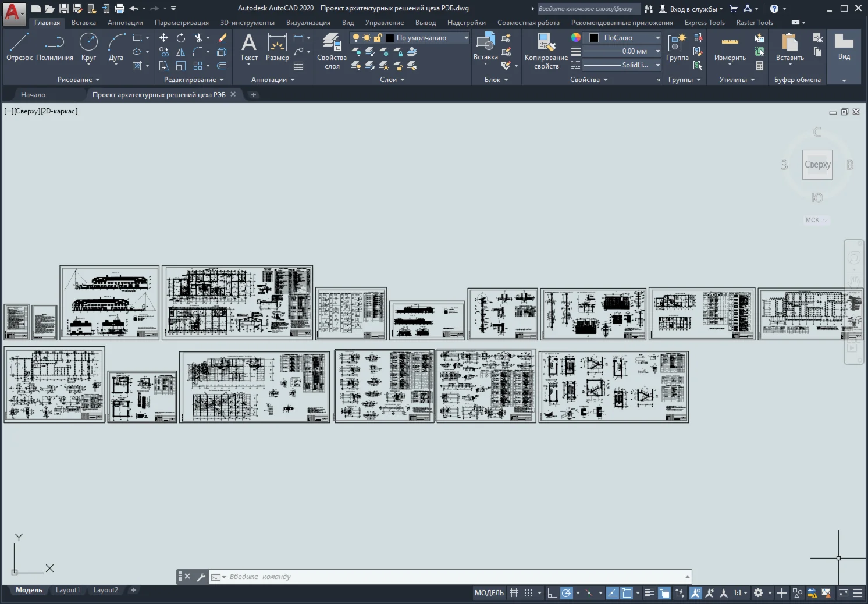Image resolution: width=868 pixels, height=604 pixels.
Task: Toggle lineweight display in status bar
Action: [650, 593]
